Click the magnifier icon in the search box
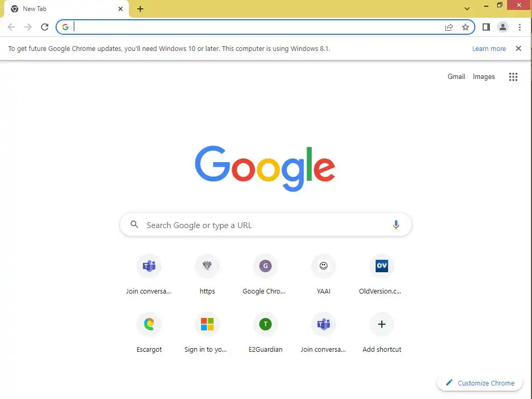This screenshot has width=532, height=399. (x=135, y=224)
